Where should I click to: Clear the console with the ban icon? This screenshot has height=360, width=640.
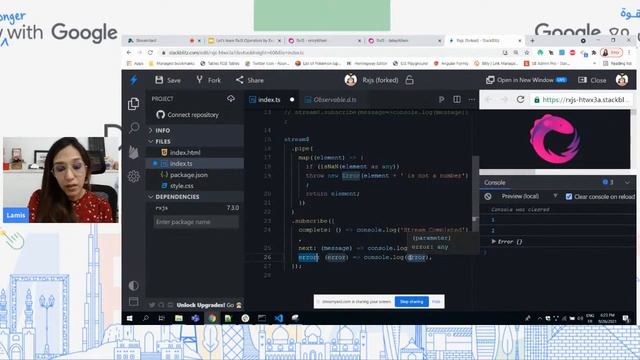(x=488, y=196)
